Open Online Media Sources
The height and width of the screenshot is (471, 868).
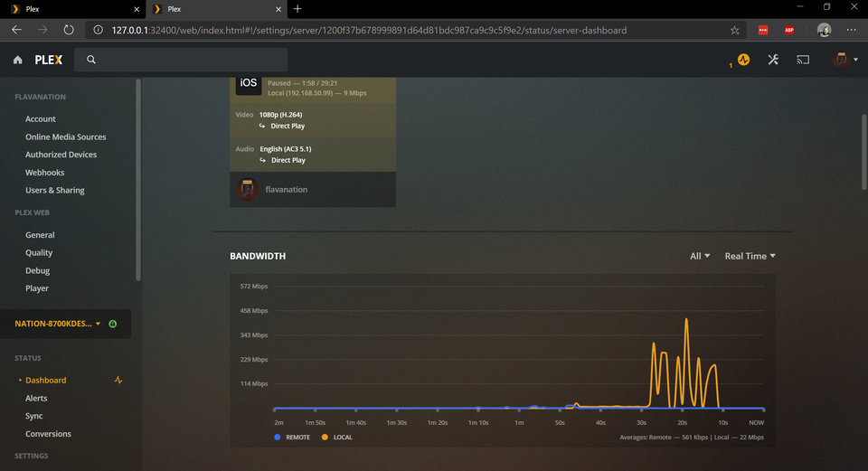[65, 137]
